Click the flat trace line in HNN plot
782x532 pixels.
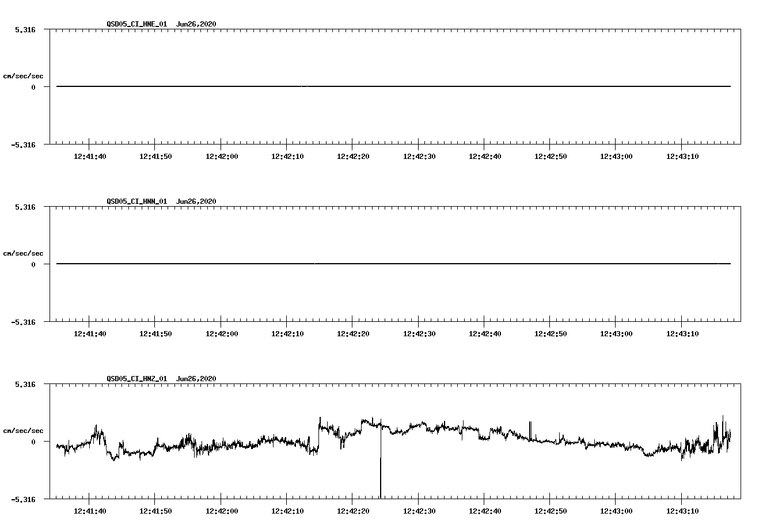[x=393, y=264]
